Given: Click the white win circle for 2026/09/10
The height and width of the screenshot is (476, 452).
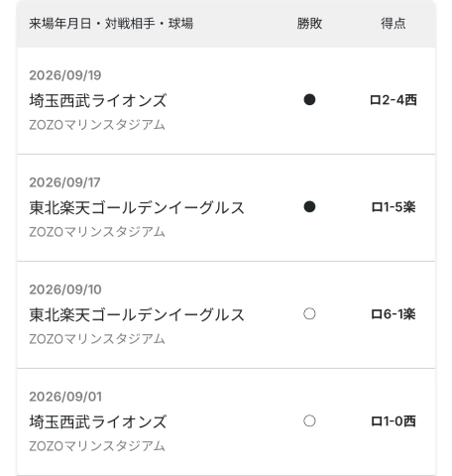Looking at the screenshot, I should coord(309,313).
